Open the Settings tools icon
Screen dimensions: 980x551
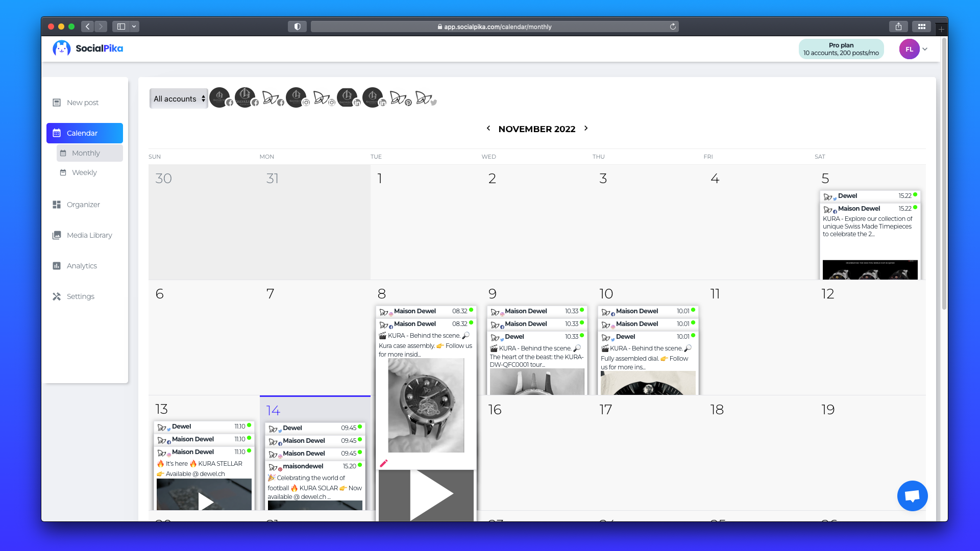click(x=57, y=296)
